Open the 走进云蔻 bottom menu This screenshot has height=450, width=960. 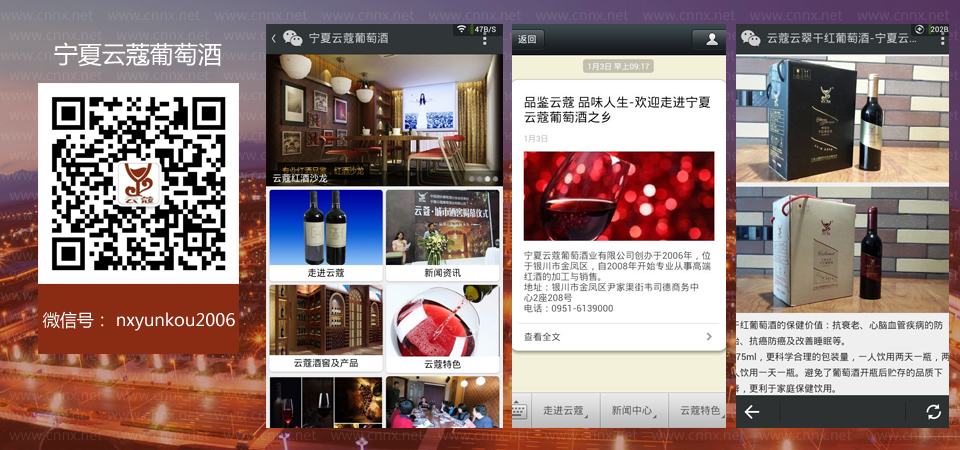click(x=565, y=410)
